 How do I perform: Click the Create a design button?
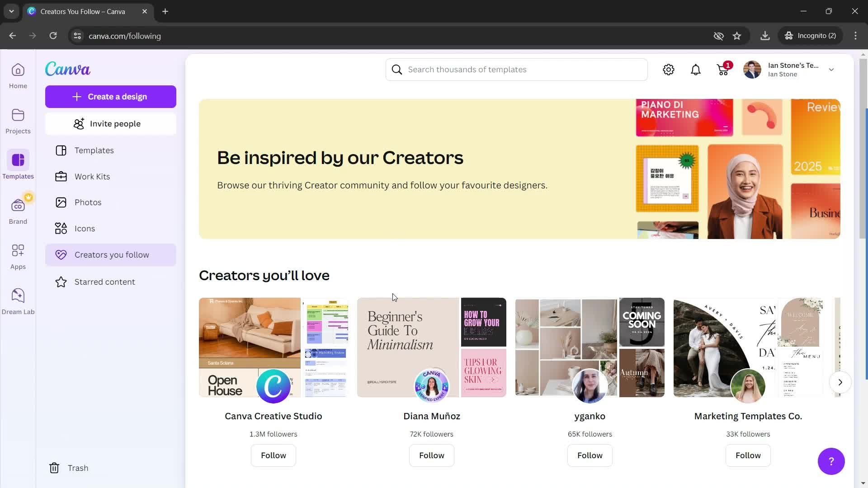click(x=111, y=97)
